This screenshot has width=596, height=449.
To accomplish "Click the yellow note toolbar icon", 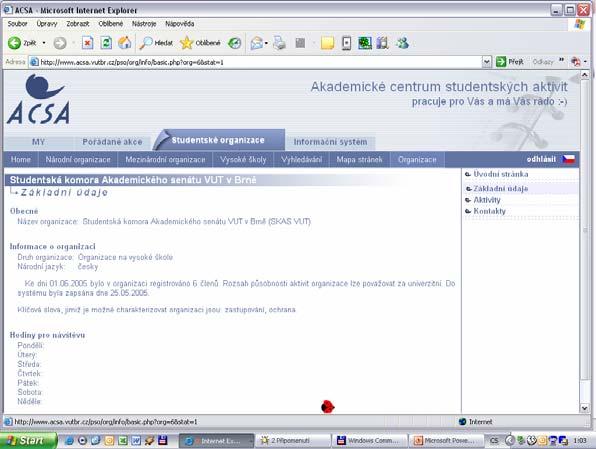I will click(327, 43).
